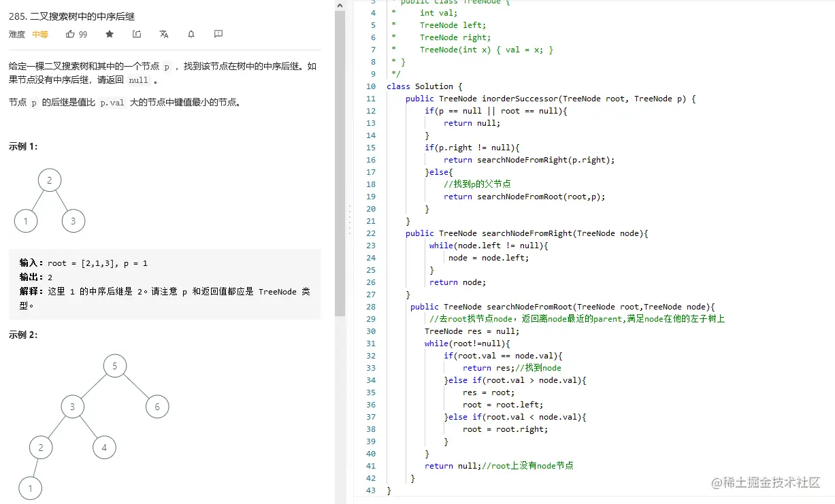Subscribe via the bell notification icon
Screen dimensions: 835x504
point(191,34)
